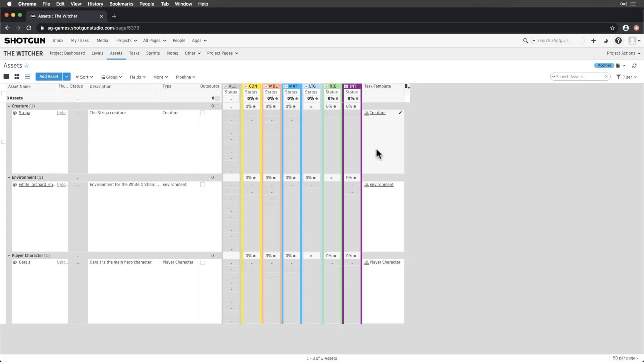The height and width of the screenshot is (362, 644).
Task: Open a new Chrome tab
Action: tap(114, 16)
